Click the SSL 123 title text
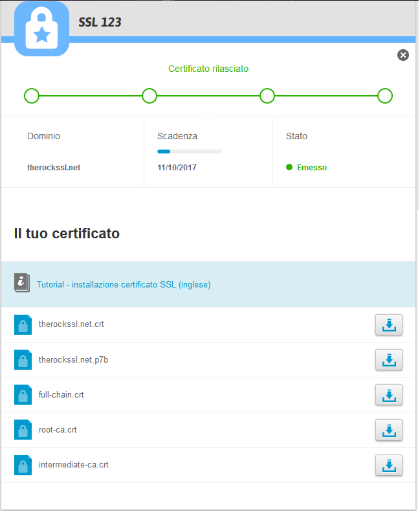 [x=100, y=22]
